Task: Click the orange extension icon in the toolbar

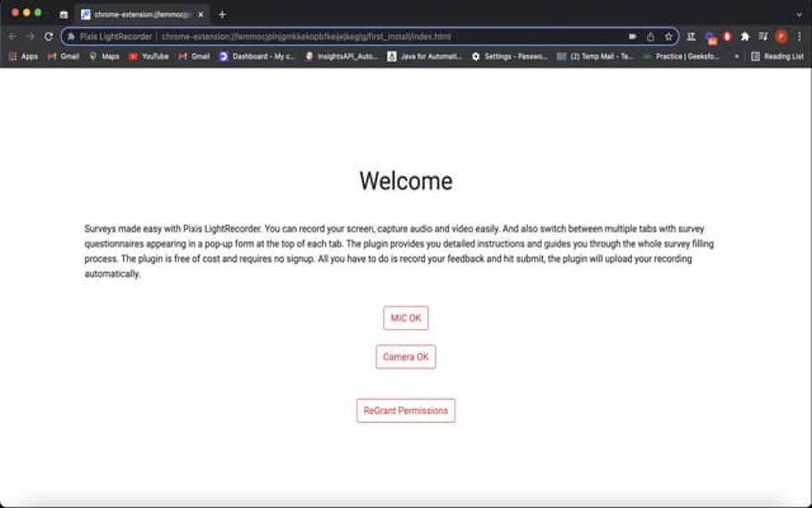Action: pyautogui.click(x=783, y=36)
